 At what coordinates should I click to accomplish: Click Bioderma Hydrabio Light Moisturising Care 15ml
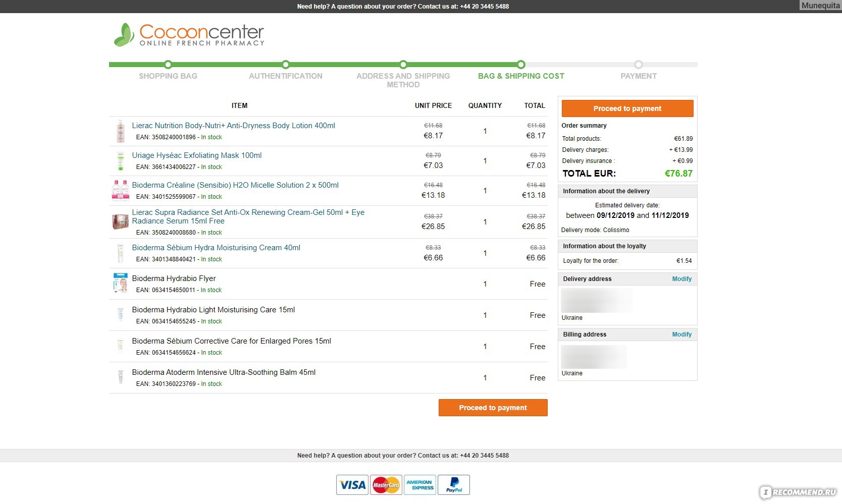[214, 310]
